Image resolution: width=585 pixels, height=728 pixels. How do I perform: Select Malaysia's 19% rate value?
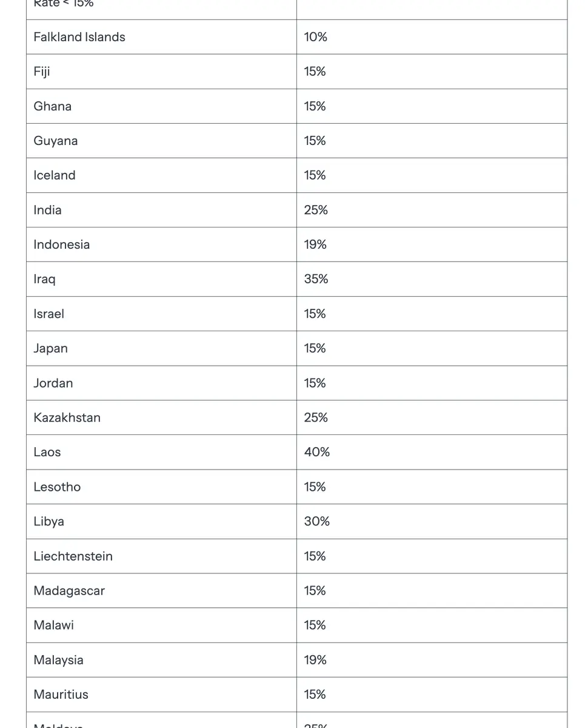pyautogui.click(x=315, y=660)
